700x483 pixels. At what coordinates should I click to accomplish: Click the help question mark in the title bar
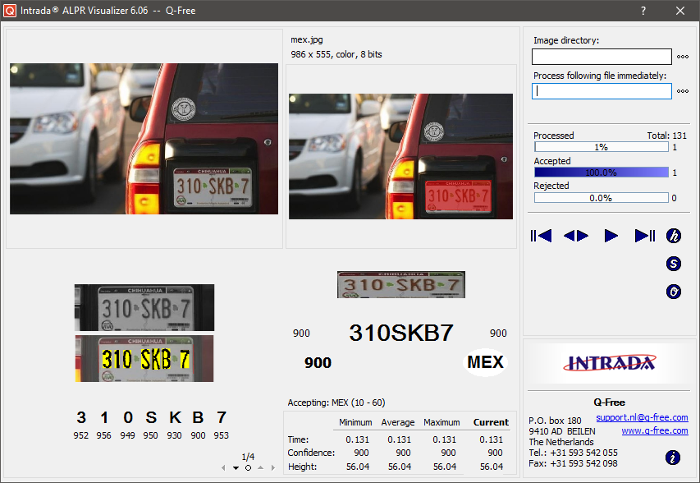tap(643, 11)
